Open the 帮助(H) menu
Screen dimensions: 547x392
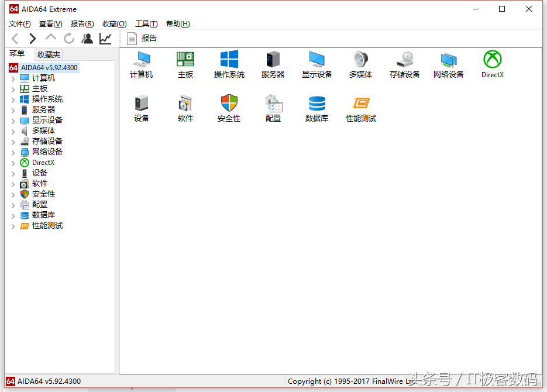click(178, 24)
